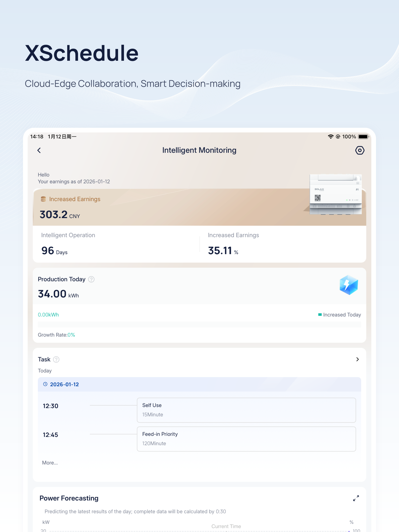The width and height of the screenshot is (399, 532).
Task: Open the Task help tooltip
Action: [56, 359]
